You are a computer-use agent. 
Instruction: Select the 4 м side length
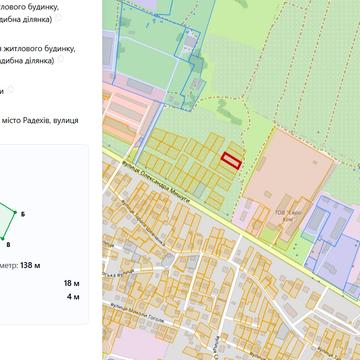pos(73,297)
